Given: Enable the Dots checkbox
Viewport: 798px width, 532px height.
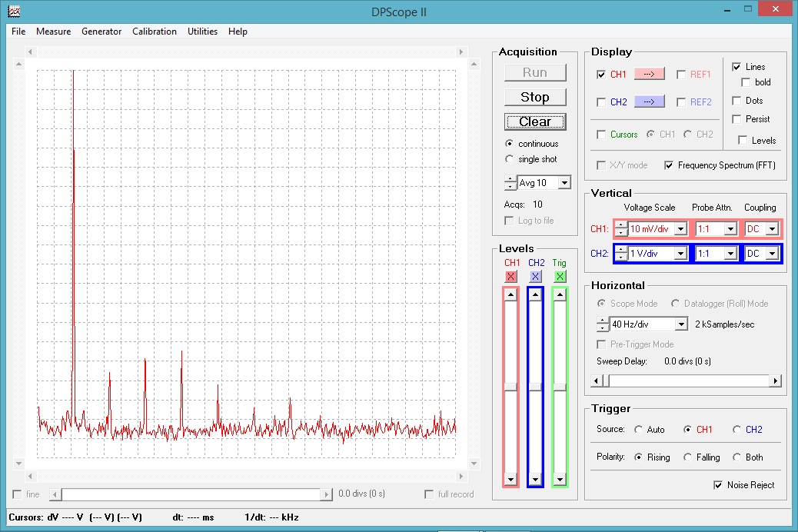Looking at the screenshot, I should (736, 101).
